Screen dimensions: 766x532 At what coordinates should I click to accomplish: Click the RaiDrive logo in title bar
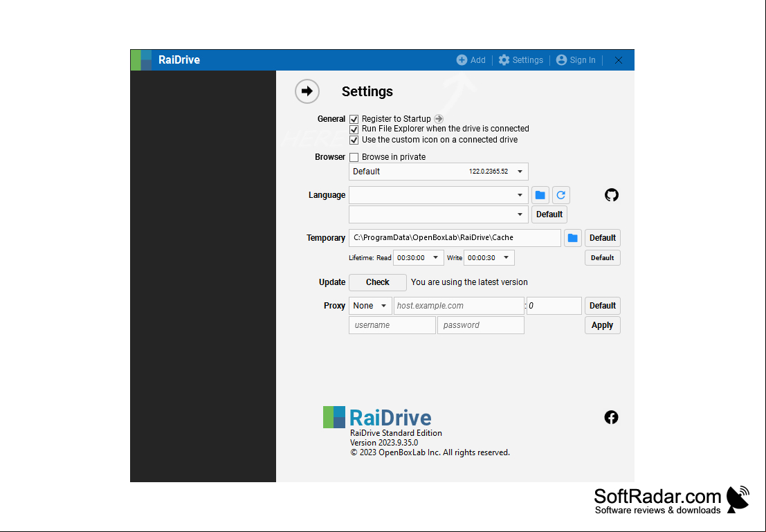click(141, 60)
